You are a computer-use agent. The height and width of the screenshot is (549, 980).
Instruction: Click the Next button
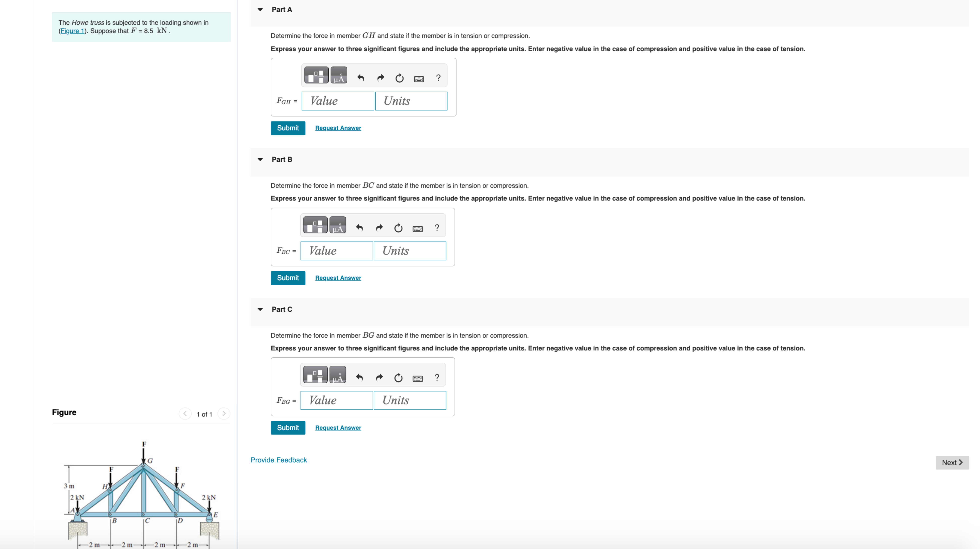[952, 463]
